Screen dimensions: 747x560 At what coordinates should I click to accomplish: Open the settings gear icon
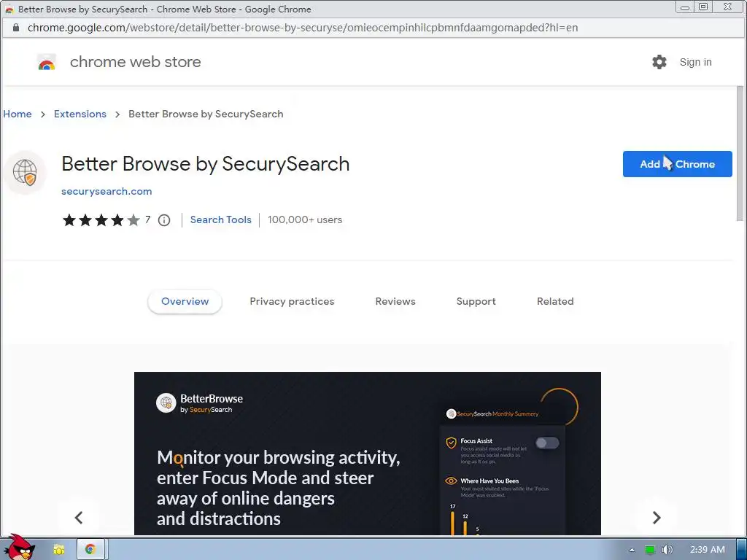[659, 62]
